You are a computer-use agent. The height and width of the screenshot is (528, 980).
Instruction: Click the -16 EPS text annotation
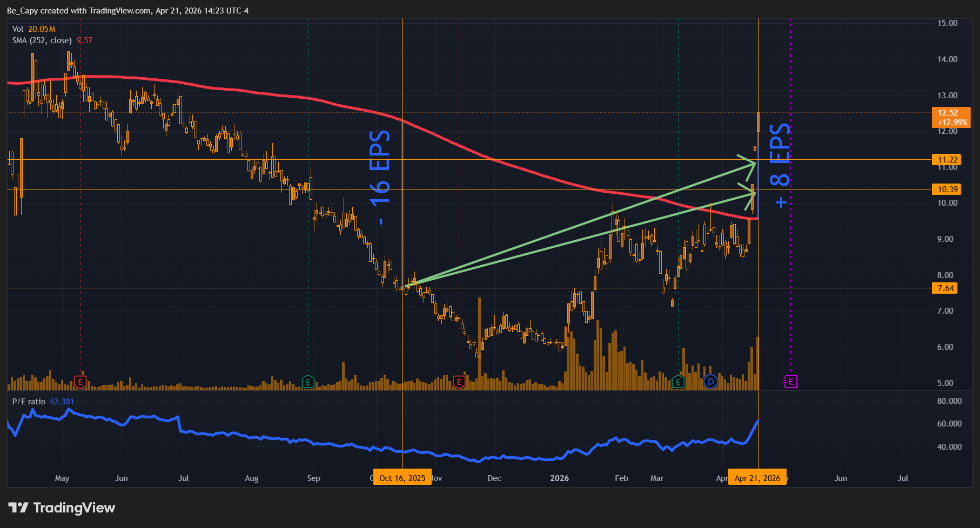pyautogui.click(x=380, y=177)
